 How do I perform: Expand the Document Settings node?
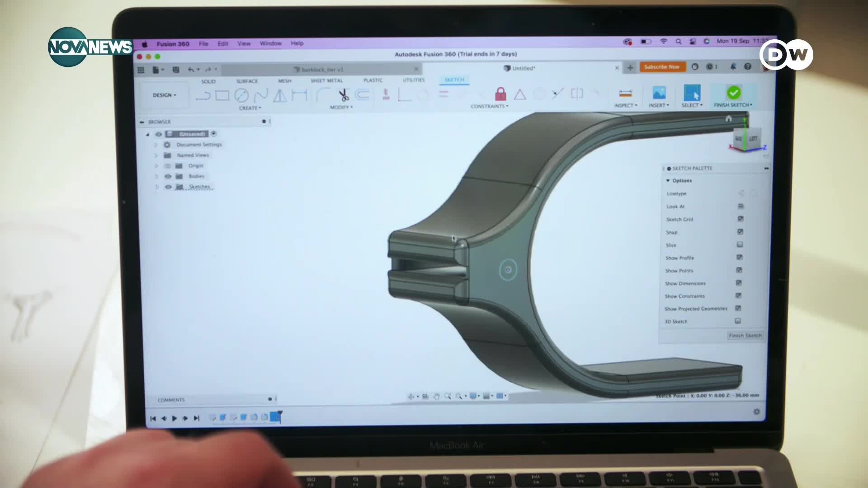tap(156, 145)
